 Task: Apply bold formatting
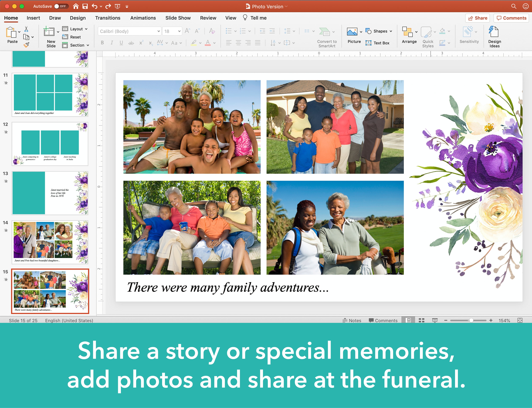(102, 43)
